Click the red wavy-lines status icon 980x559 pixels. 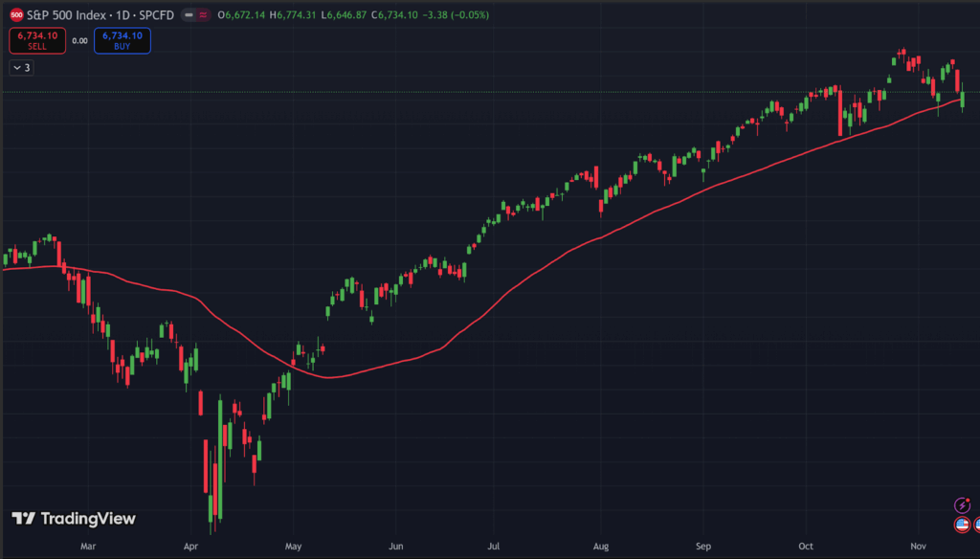click(203, 15)
